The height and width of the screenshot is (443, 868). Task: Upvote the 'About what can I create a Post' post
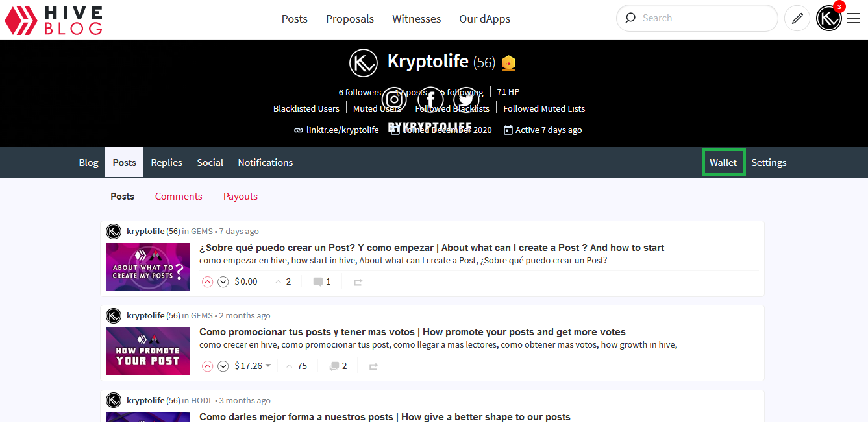click(x=207, y=281)
